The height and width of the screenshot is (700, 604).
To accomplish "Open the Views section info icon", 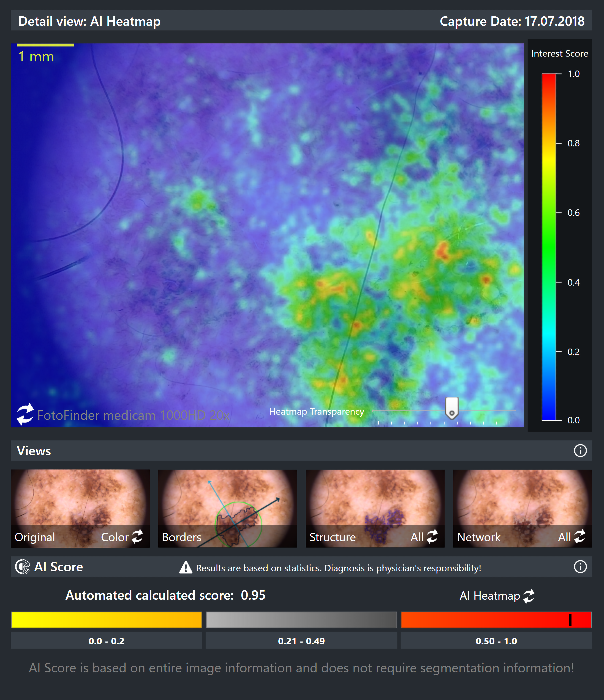I will click(x=580, y=450).
